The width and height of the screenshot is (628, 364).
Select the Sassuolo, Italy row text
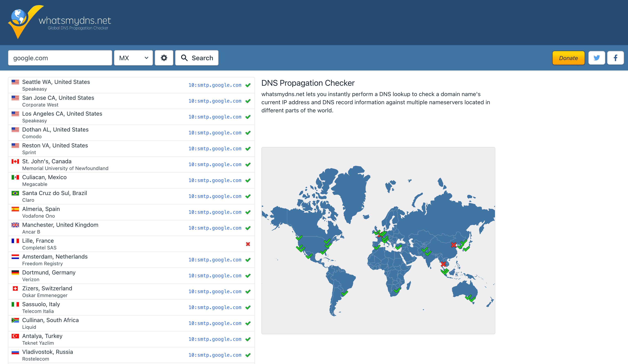(41, 304)
